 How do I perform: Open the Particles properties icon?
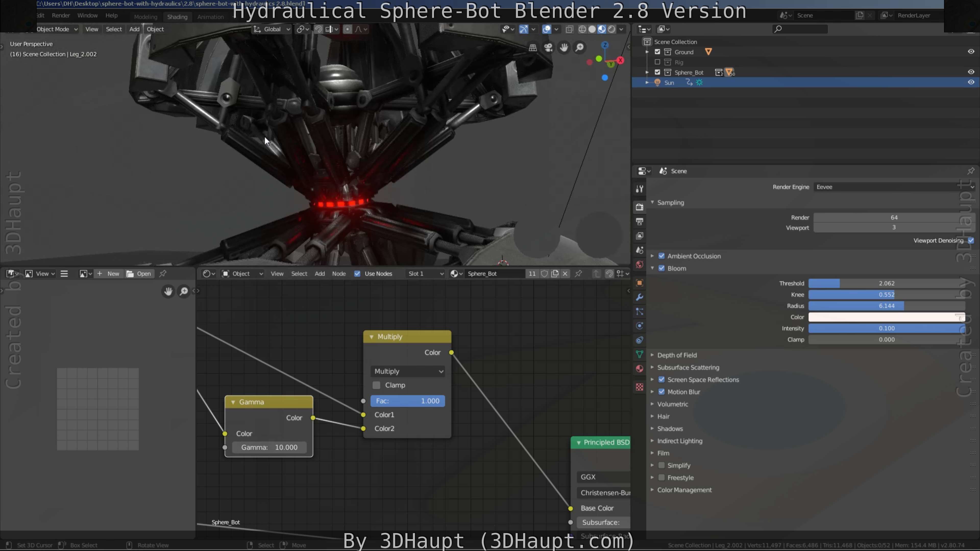pos(640,312)
